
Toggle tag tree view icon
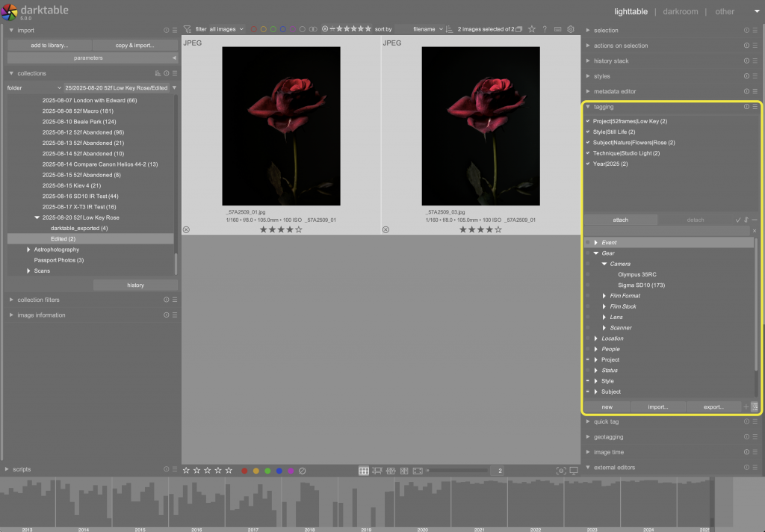click(x=755, y=406)
